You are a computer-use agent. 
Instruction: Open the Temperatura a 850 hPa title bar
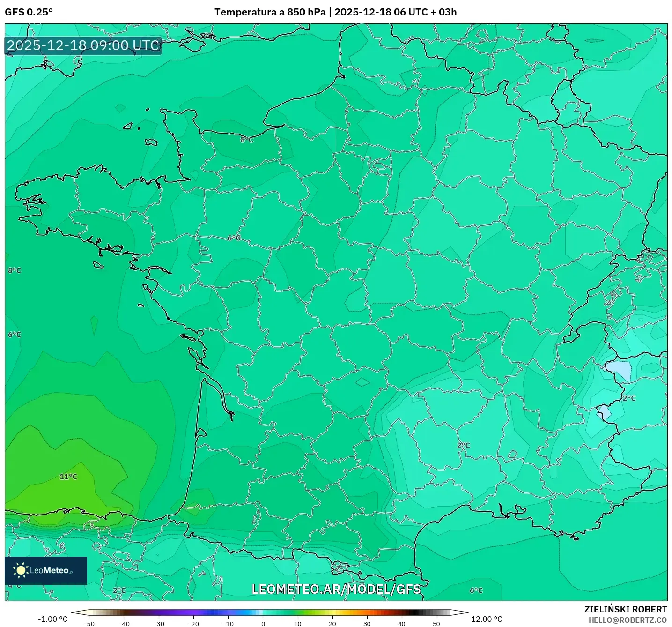(x=270, y=13)
